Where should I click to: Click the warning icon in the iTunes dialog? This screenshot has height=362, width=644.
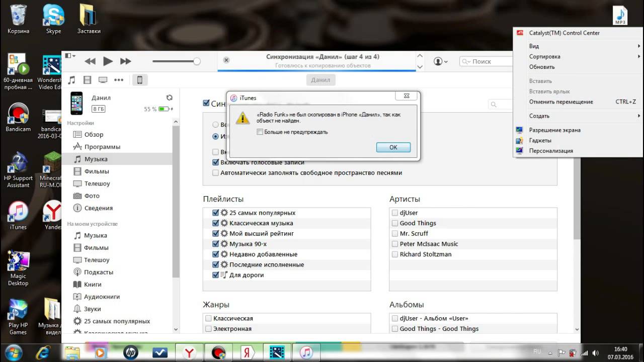[243, 118]
